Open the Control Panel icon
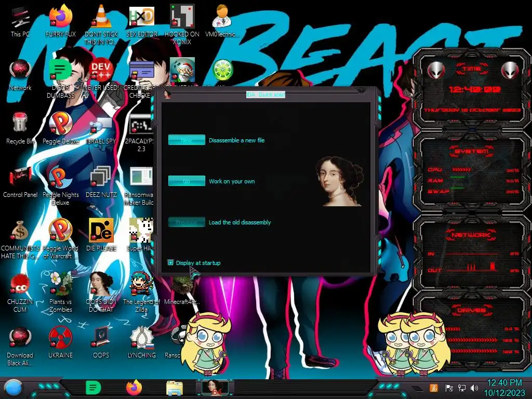The image size is (532, 399). 20,177
